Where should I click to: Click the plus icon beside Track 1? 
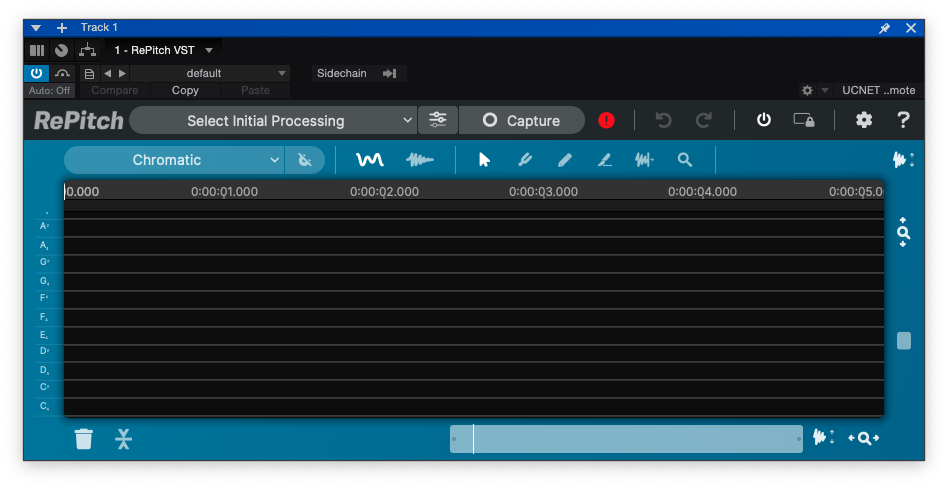[62, 28]
